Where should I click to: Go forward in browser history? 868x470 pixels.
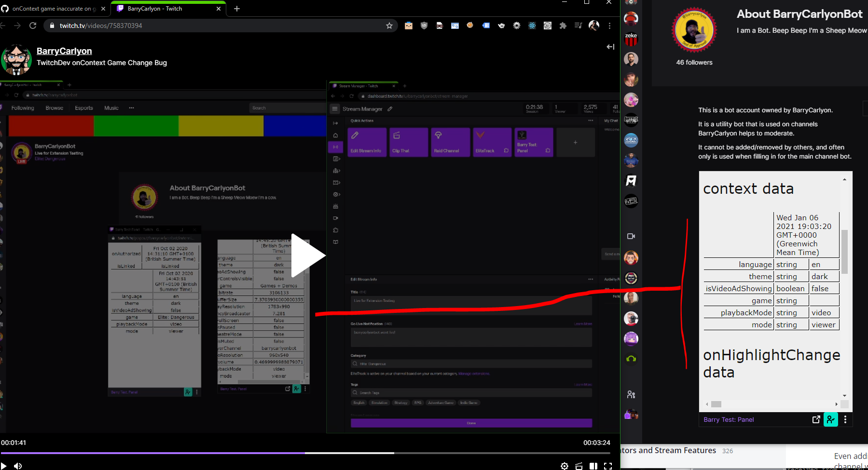[17, 26]
